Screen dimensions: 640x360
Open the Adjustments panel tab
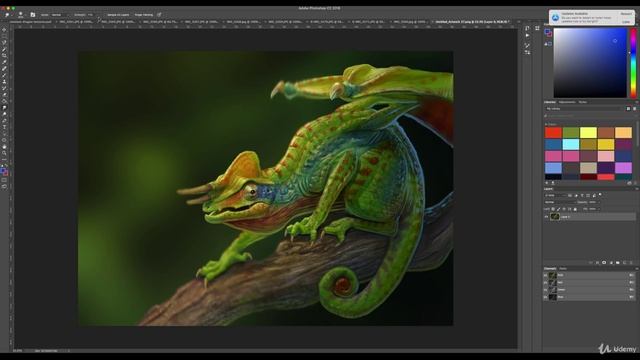(567, 102)
